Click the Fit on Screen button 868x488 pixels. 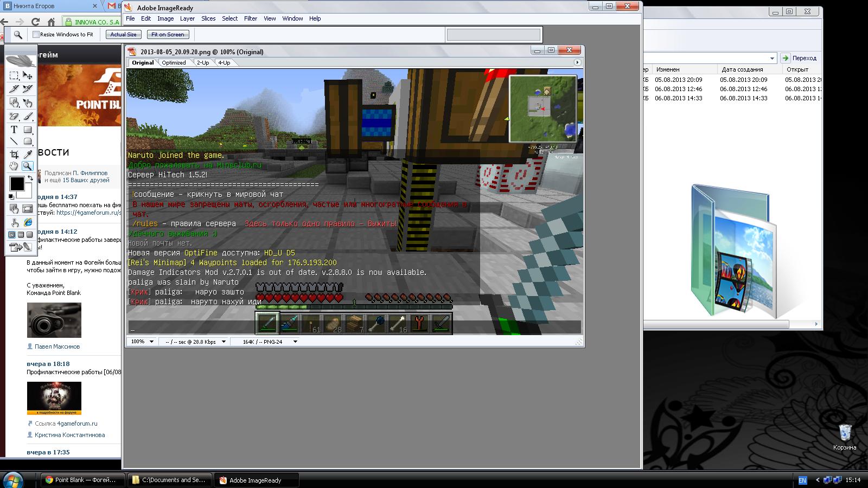pos(168,35)
